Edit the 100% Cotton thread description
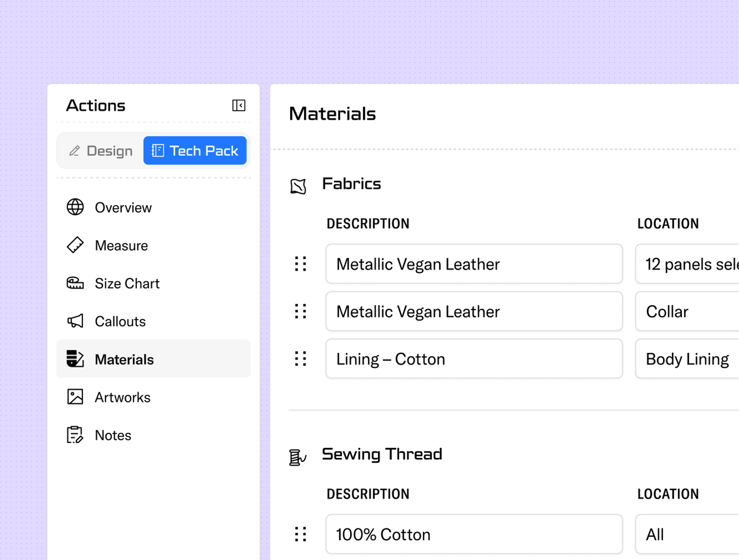This screenshot has height=560, width=739. pyautogui.click(x=474, y=534)
